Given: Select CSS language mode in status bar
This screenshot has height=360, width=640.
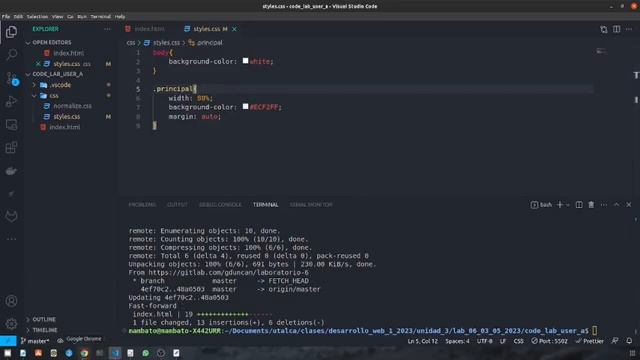Looking at the screenshot, I should [x=518, y=341].
